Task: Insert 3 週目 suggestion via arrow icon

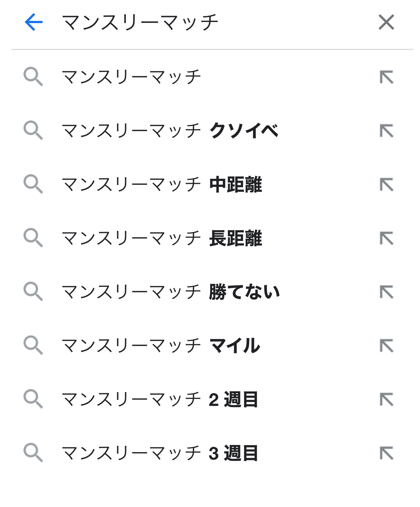Action: pyautogui.click(x=386, y=453)
